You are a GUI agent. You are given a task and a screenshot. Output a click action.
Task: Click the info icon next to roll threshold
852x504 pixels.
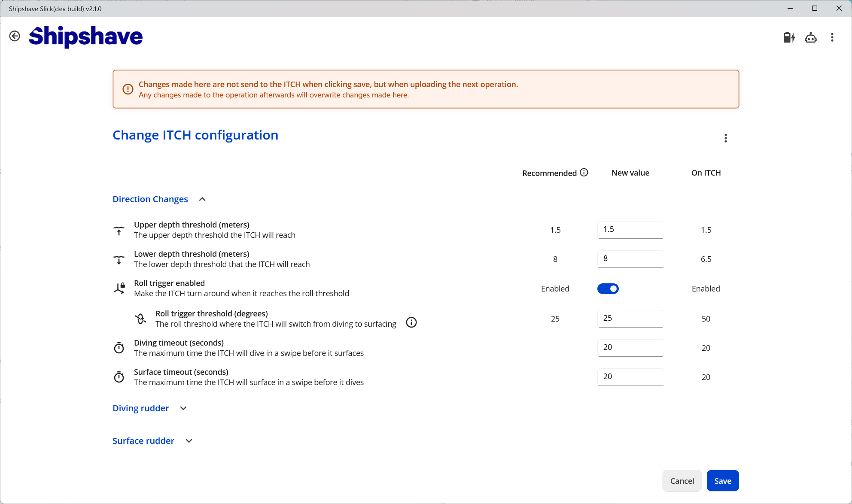411,322
